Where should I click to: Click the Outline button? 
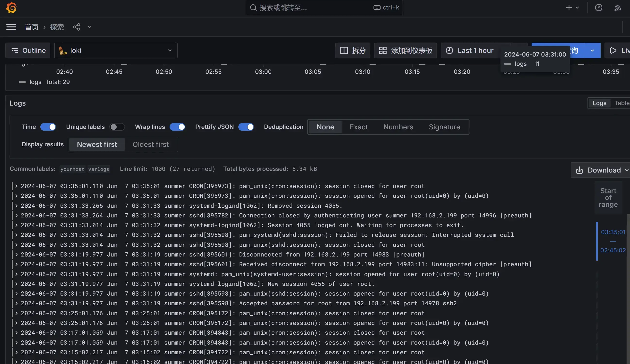pyautogui.click(x=28, y=50)
